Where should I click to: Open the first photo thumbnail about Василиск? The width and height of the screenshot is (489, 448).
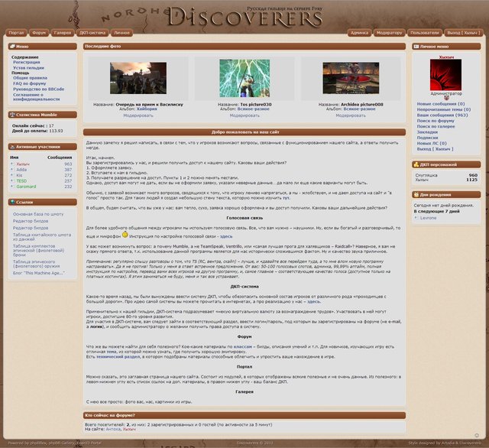[138, 78]
